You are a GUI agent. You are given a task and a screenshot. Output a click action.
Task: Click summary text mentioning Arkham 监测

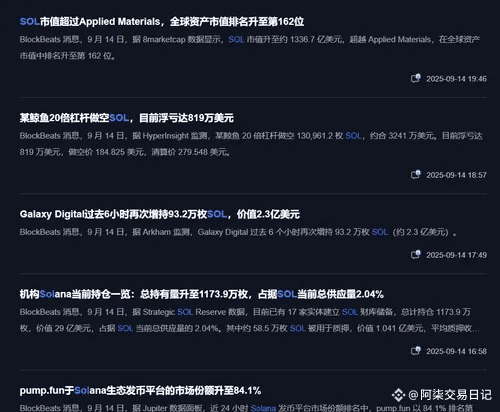pos(238,232)
